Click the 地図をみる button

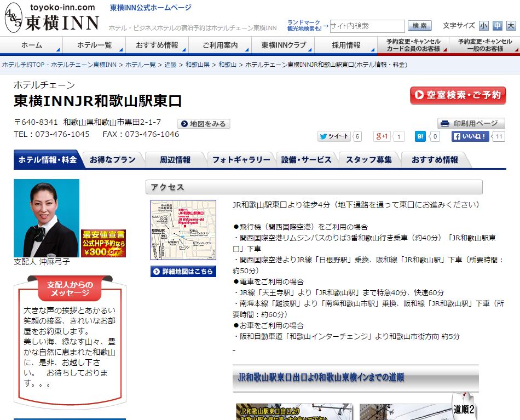[204, 124]
